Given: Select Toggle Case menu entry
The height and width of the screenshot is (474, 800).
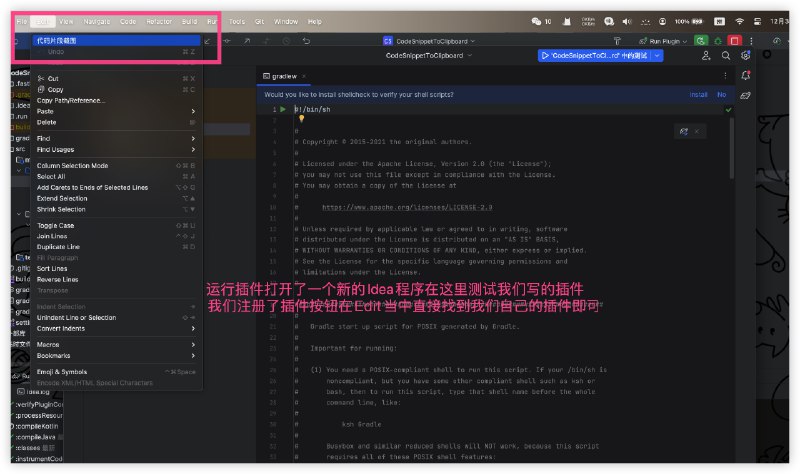Looking at the screenshot, I should click(x=55, y=225).
